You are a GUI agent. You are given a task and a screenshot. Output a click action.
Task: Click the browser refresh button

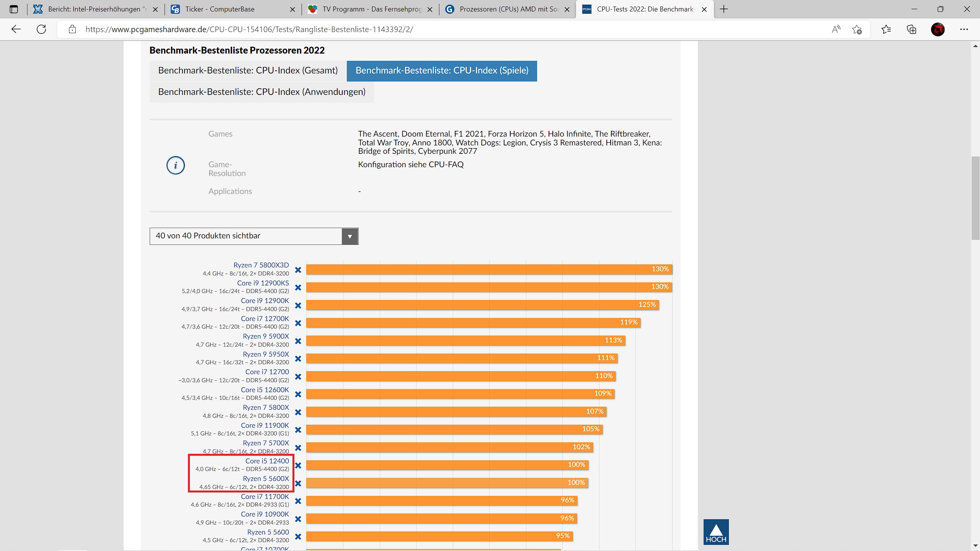tap(41, 29)
